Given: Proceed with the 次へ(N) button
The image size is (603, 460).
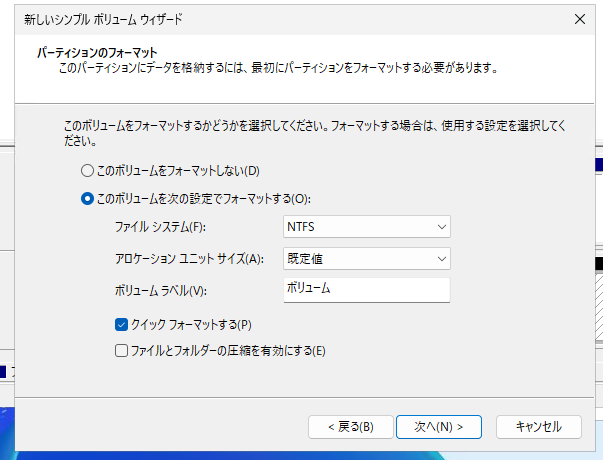Looking at the screenshot, I should pos(438,426).
